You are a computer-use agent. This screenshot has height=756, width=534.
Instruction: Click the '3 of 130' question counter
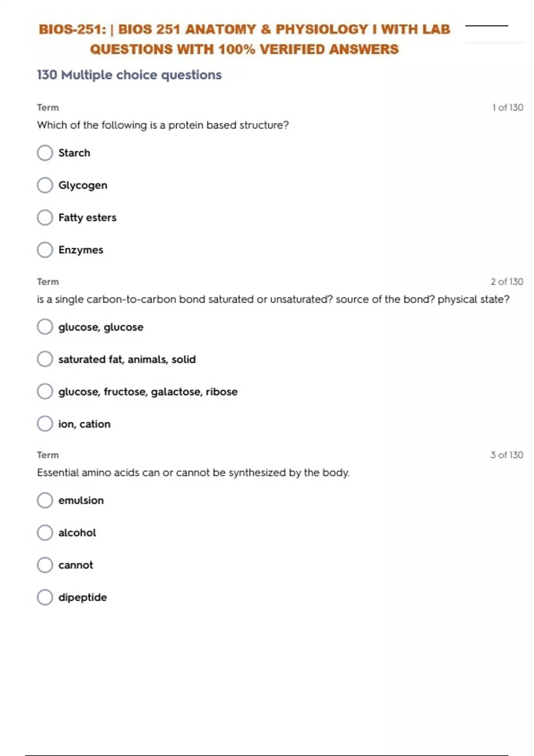[x=506, y=455]
